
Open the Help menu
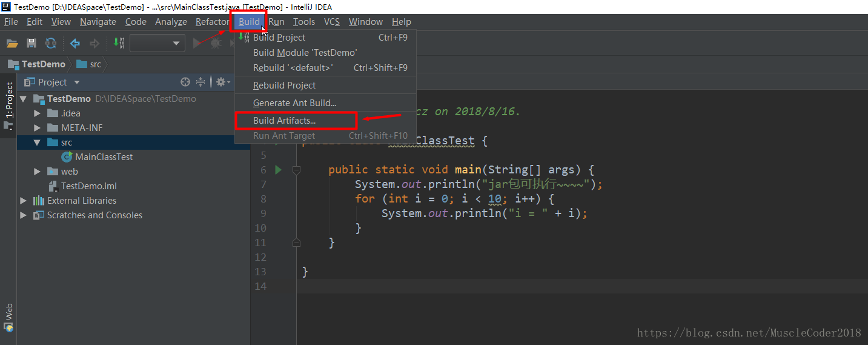click(x=401, y=22)
